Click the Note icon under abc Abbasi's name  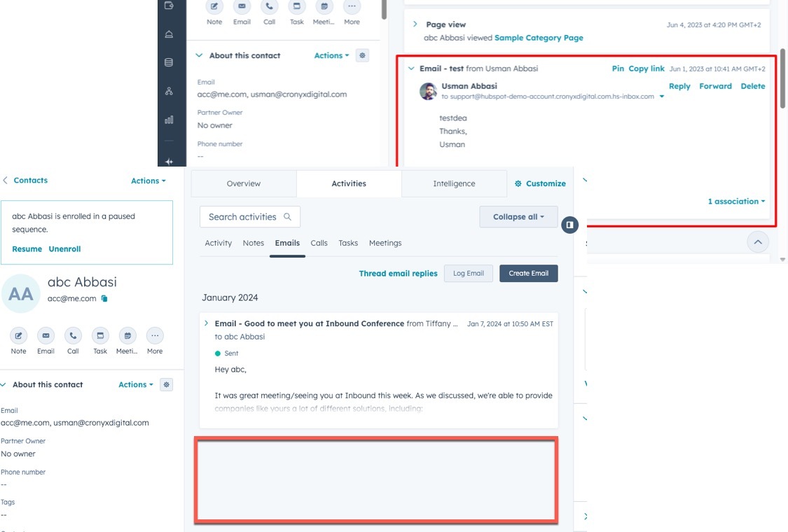click(19, 335)
